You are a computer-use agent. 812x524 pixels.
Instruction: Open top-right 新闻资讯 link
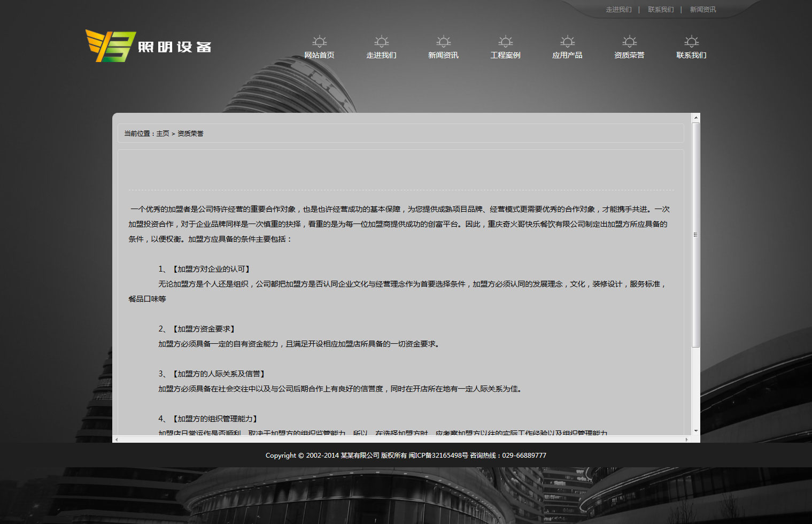coord(702,10)
